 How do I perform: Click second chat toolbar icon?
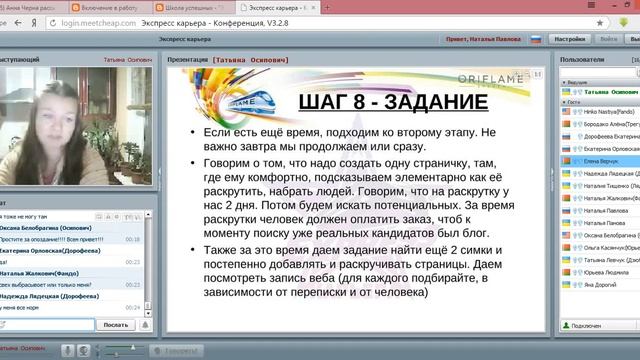click(x=108, y=217)
